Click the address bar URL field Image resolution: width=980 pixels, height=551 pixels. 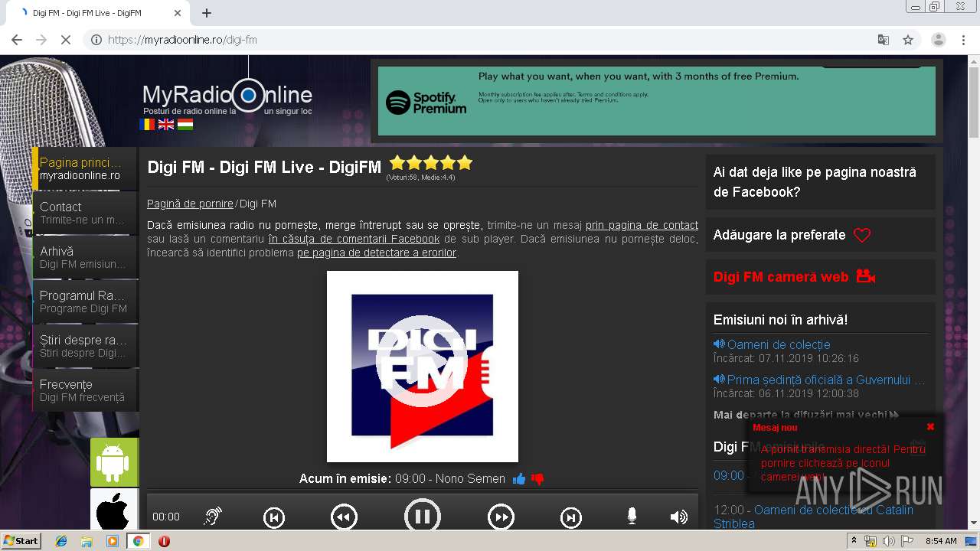(482, 40)
